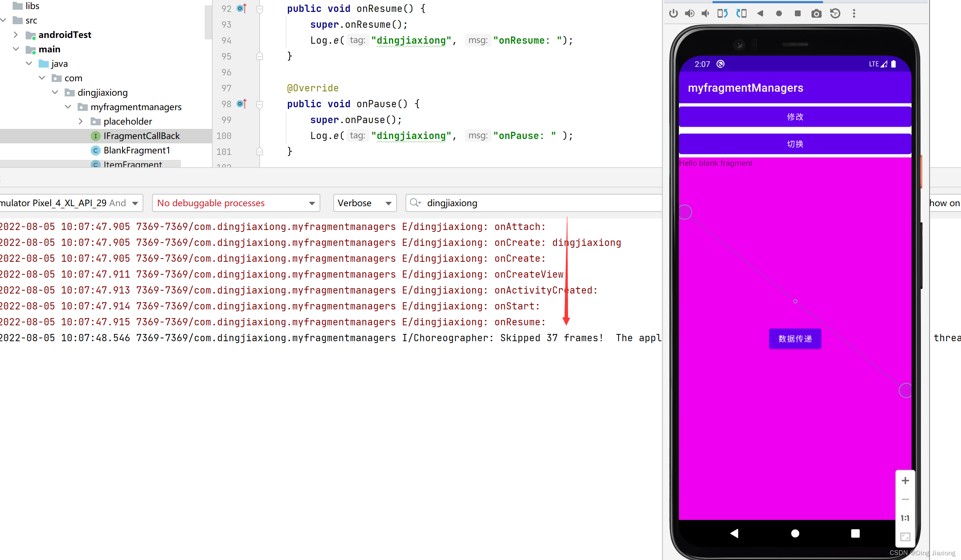This screenshot has width=961, height=560.
Task: Click the Choreographer Skipped 37 frames line
Action: 331,338
